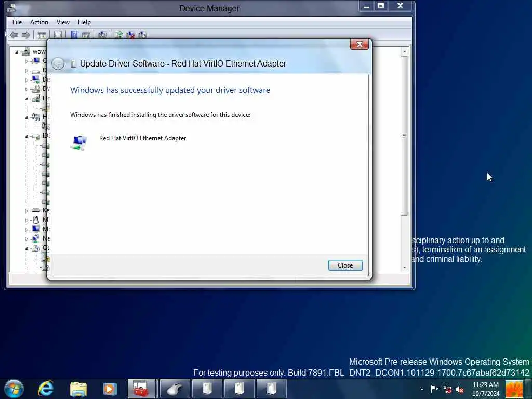Expand the Computer category arrow below the root
The image size is (532, 399).
click(x=26, y=61)
